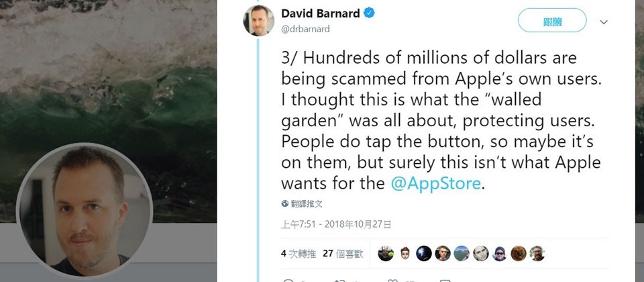Viewport: 644px width, 282px height.
Task: View the 27 個喜歡 likes list
Action: 343,254
